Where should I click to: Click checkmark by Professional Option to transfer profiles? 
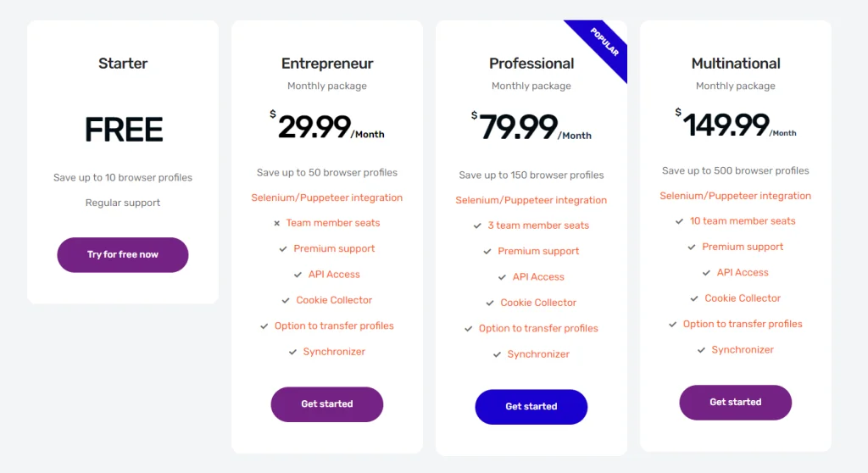pos(469,329)
